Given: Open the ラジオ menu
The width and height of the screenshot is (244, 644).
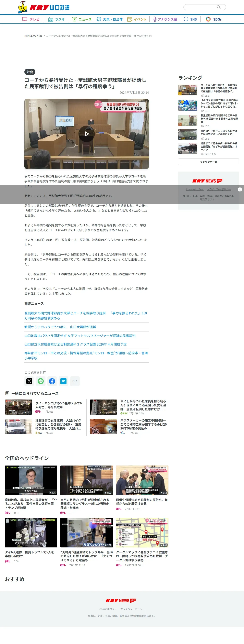Looking at the screenshot, I should (56, 19).
